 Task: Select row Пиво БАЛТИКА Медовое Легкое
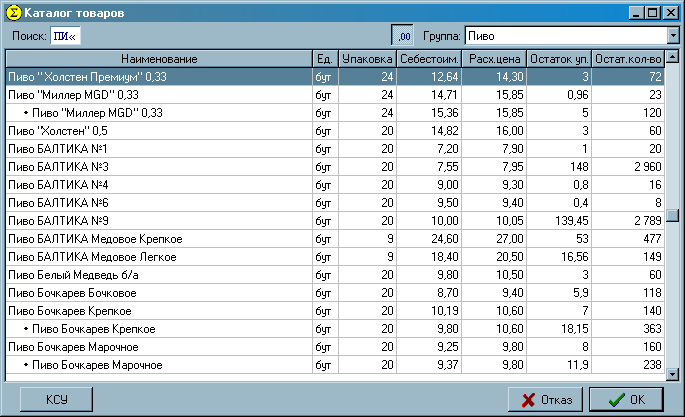click(335, 257)
